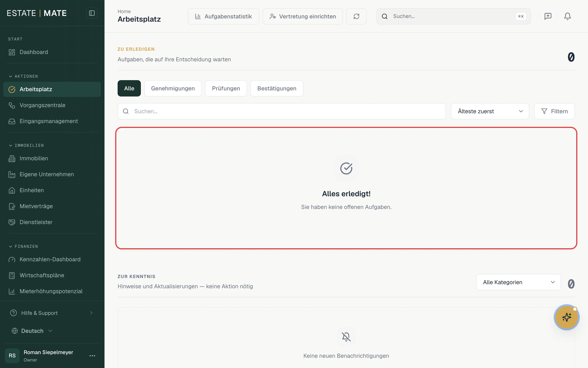Collapse the AKTIONEN section
Viewport: 588px width, 368px height.
pos(23,76)
